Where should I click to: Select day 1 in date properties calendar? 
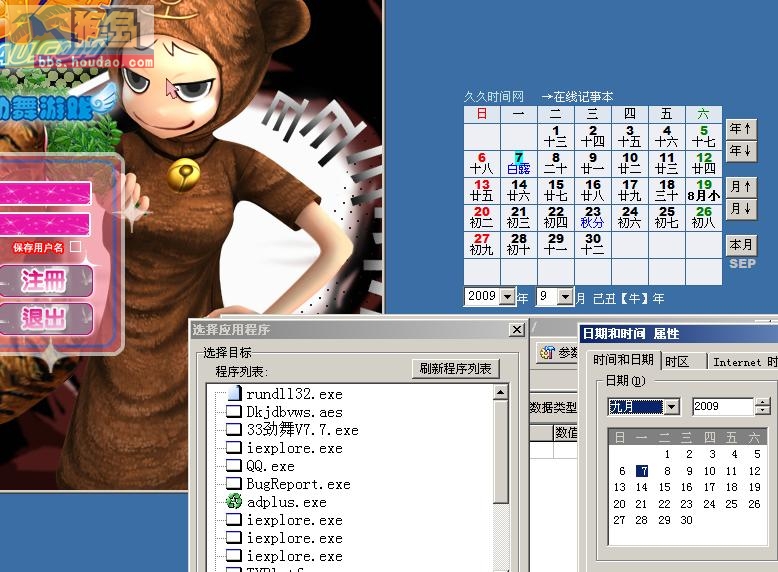pyautogui.click(x=667, y=454)
